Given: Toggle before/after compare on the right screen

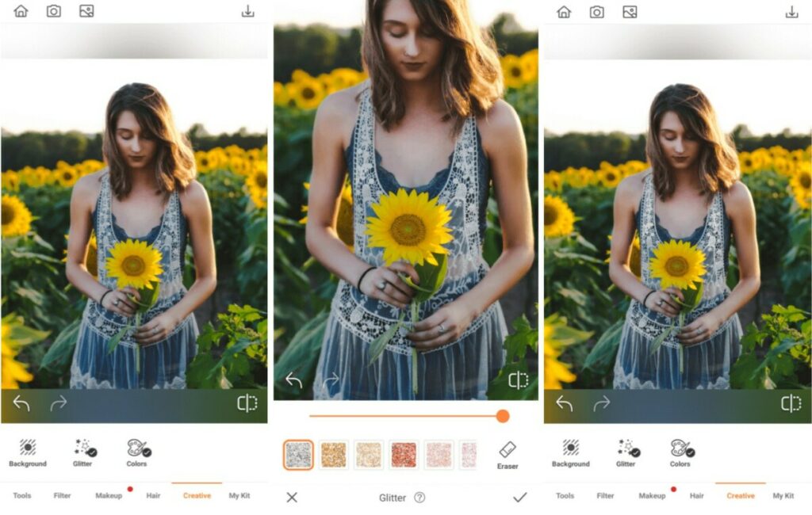Looking at the screenshot, I should tap(791, 402).
